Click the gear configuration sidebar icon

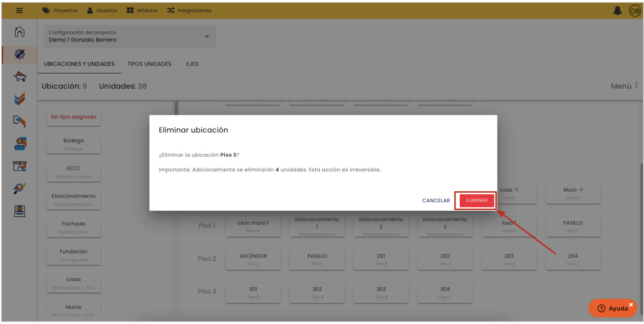click(x=19, y=54)
